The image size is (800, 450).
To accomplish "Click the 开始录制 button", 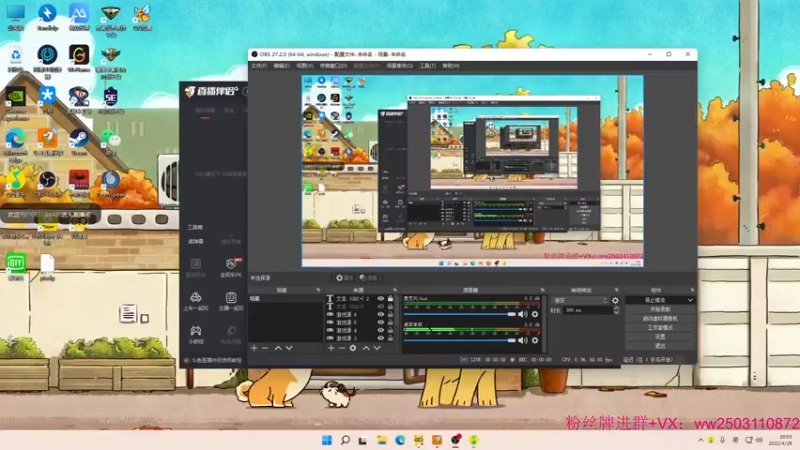I will 660,309.
